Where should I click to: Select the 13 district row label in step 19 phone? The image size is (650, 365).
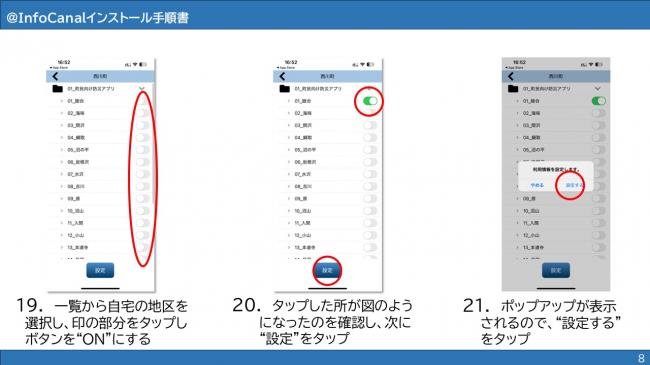point(78,248)
